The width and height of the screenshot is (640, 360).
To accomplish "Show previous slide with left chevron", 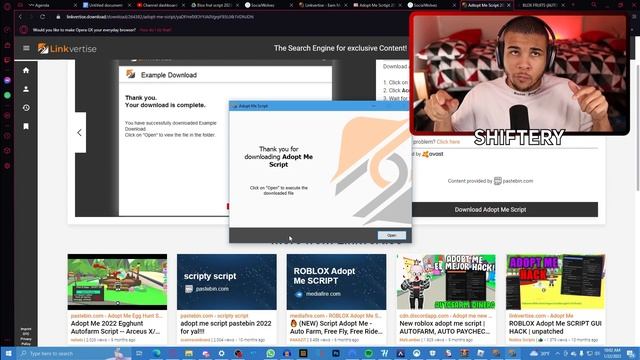I will click(x=80, y=133).
